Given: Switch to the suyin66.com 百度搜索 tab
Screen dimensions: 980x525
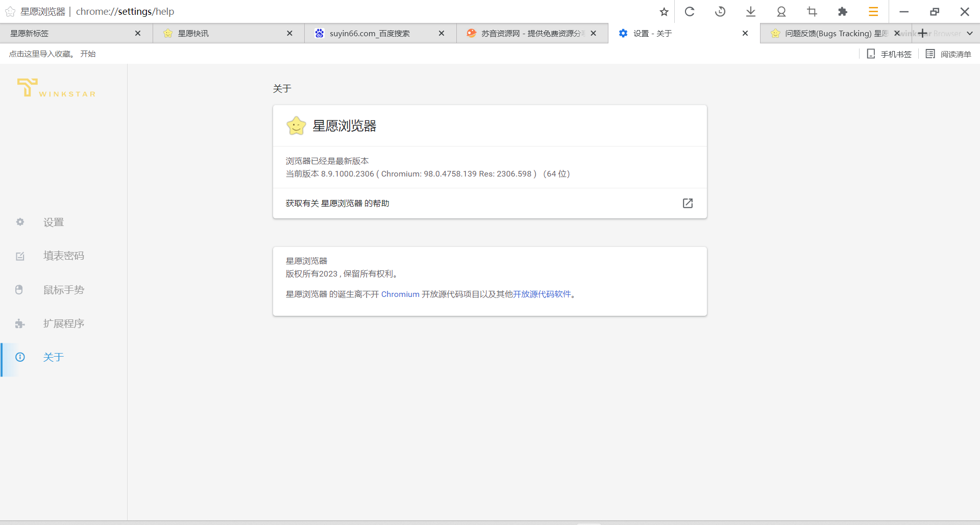Looking at the screenshot, I should coord(370,33).
